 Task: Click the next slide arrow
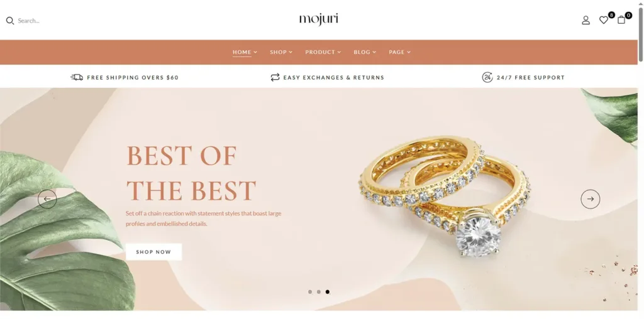coord(590,199)
